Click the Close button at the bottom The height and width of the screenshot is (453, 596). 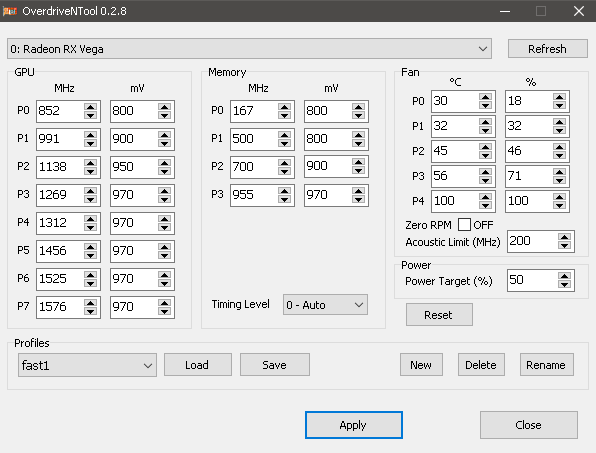529,425
